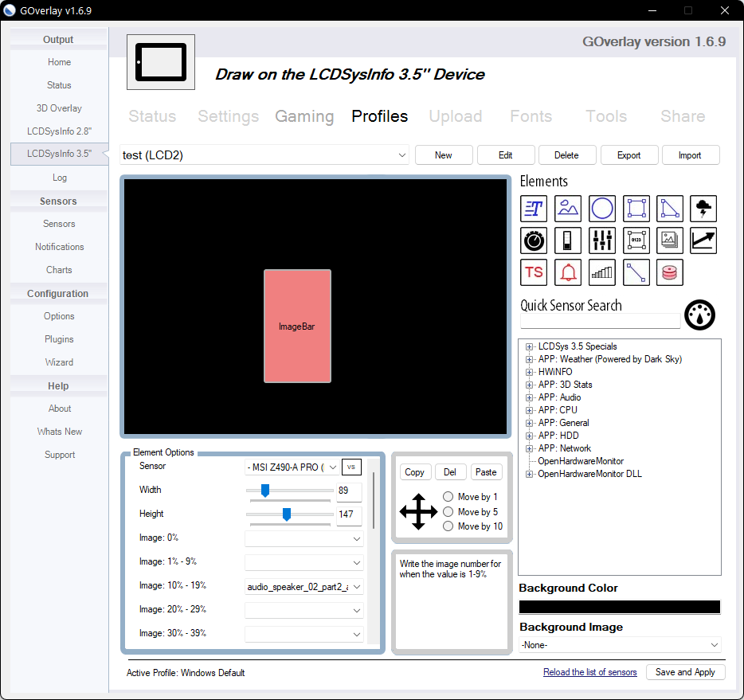Add an image element with mountain icon
Image resolution: width=744 pixels, height=700 pixels.
click(567, 208)
